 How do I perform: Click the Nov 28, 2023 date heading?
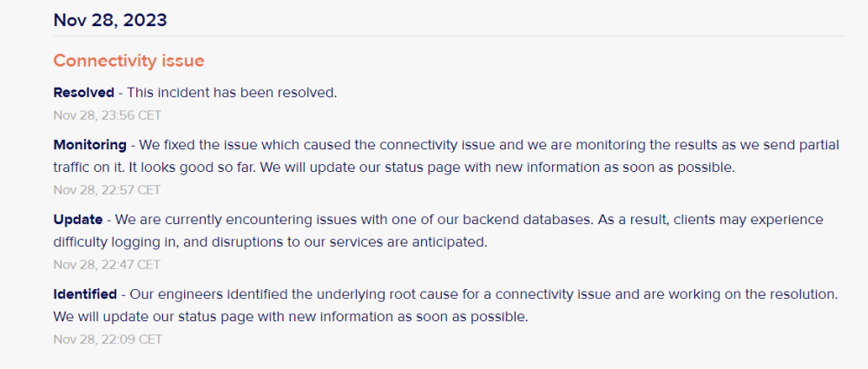click(x=110, y=21)
